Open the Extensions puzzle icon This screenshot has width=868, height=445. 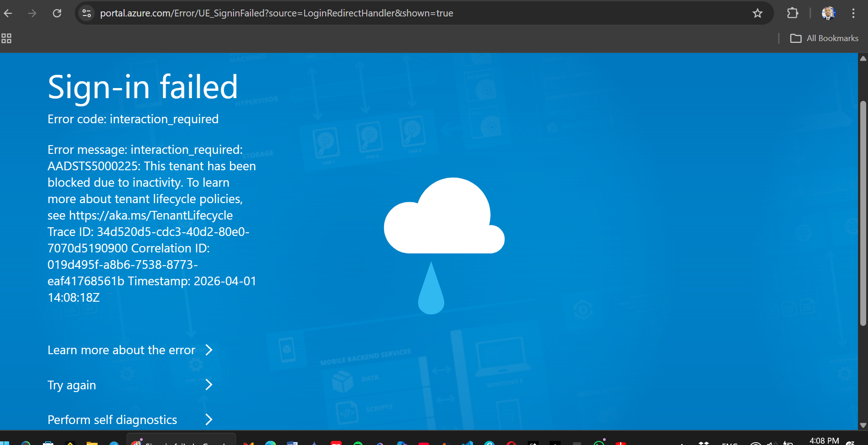point(793,13)
